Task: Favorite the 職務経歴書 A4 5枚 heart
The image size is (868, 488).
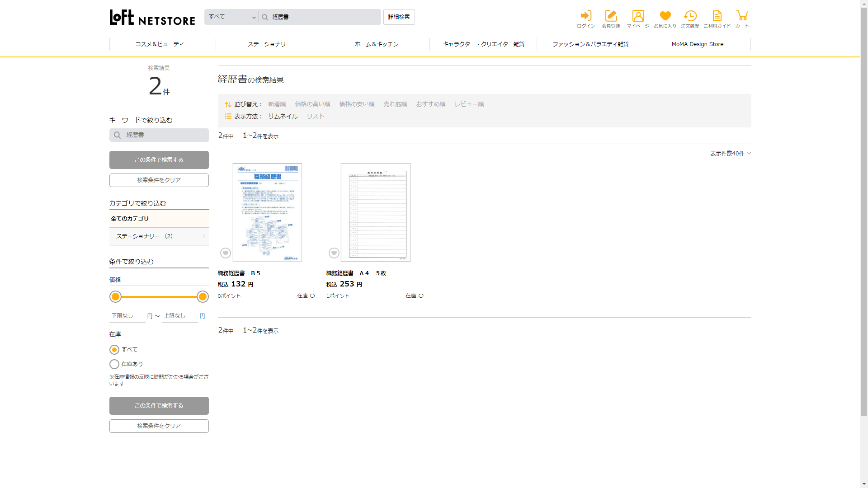Action: pos(334,253)
